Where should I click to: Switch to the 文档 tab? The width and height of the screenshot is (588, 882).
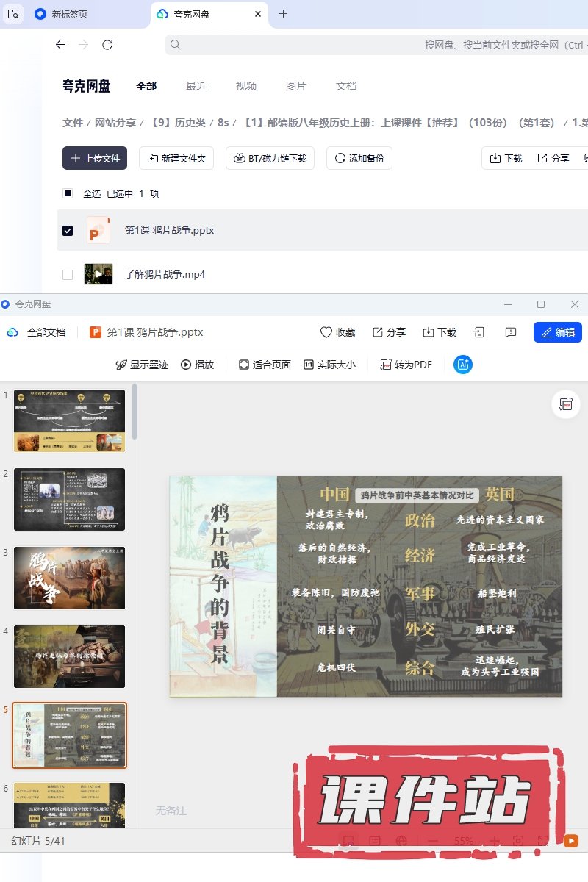346,86
